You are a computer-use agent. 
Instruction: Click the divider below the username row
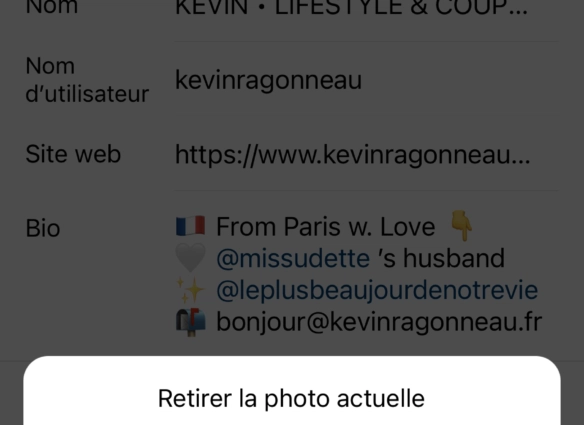coord(366,111)
